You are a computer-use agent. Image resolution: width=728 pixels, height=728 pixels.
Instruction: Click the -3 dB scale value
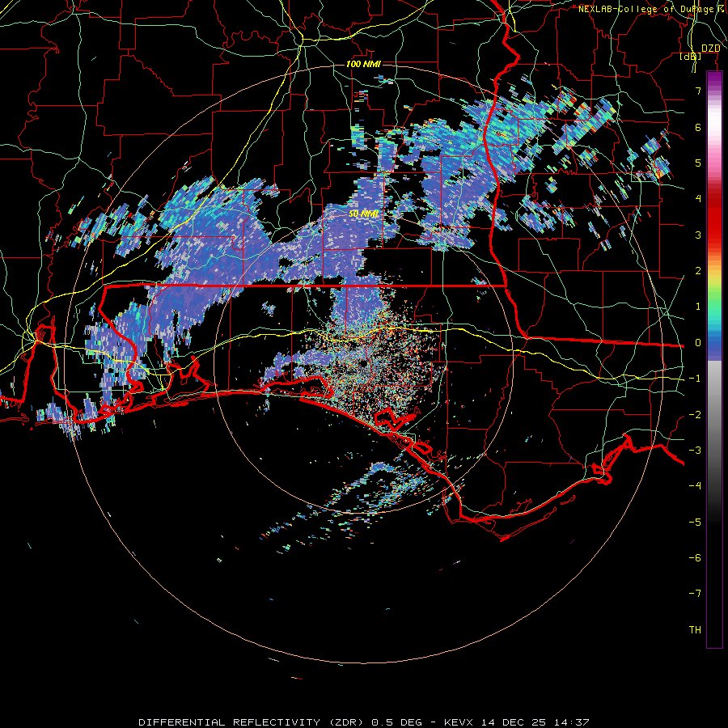coord(695,451)
